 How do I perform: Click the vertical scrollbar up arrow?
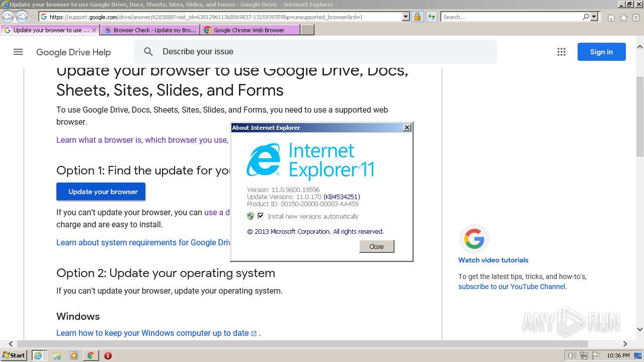pos(640,47)
